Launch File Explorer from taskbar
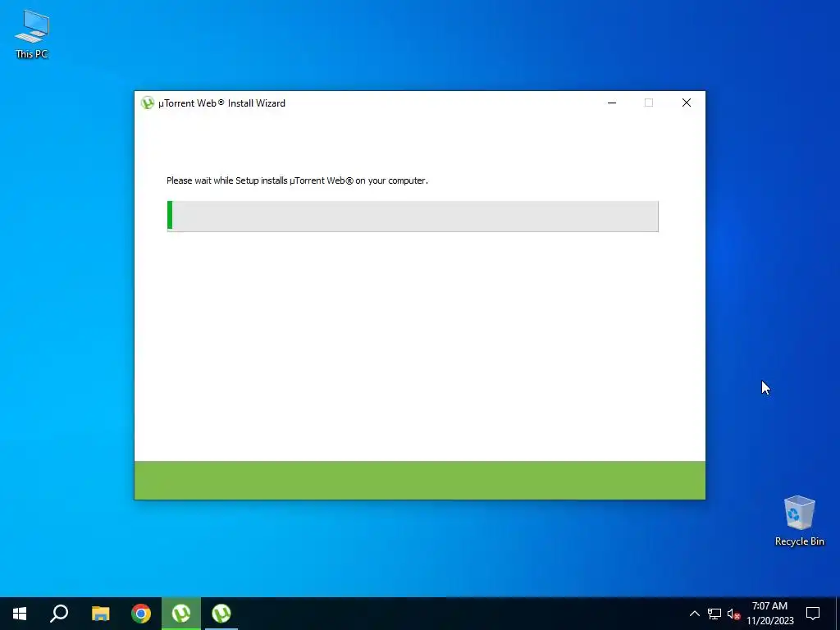This screenshot has height=630, width=840. tap(100, 614)
